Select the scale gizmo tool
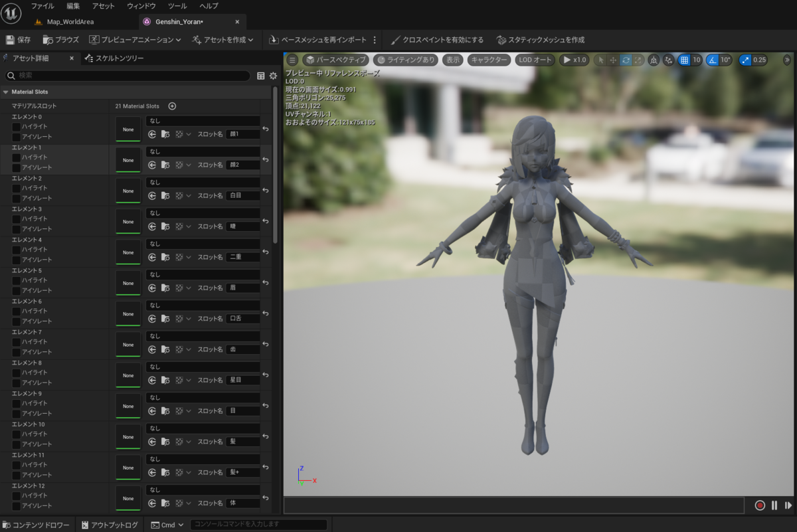Viewport: 797px width, 532px height. click(x=638, y=60)
